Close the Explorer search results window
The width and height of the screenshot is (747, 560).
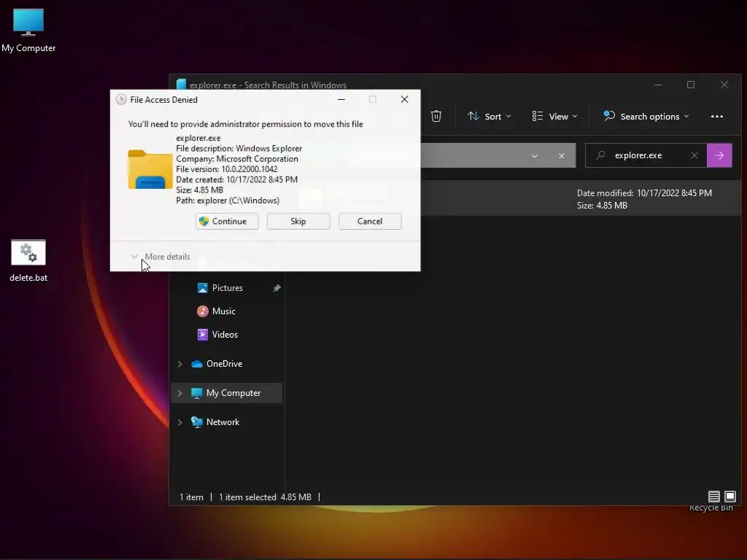click(x=724, y=85)
